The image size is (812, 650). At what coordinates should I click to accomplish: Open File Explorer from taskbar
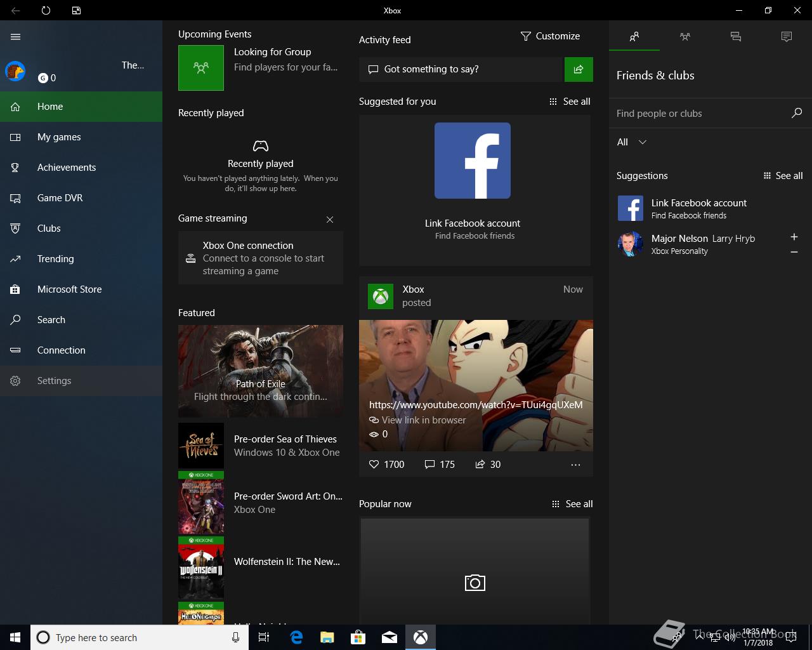(327, 637)
